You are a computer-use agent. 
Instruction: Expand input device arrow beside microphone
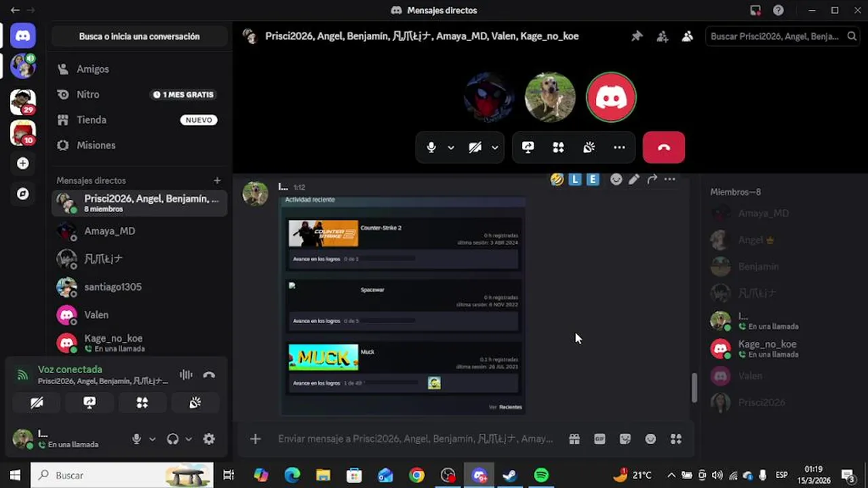point(153,439)
